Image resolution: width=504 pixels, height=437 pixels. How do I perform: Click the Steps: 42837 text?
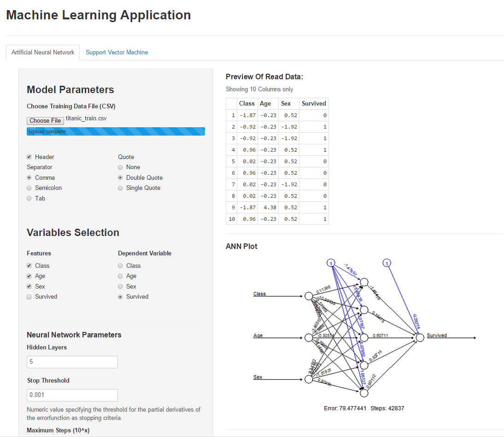click(387, 408)
